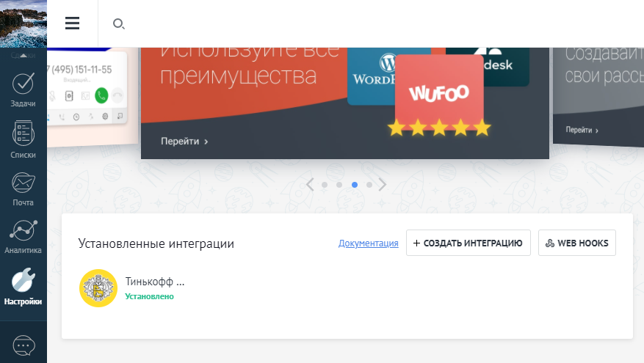Viewport: 644px width, 363px height.
Task: Click the account avatar image
Action: point(23,23)
